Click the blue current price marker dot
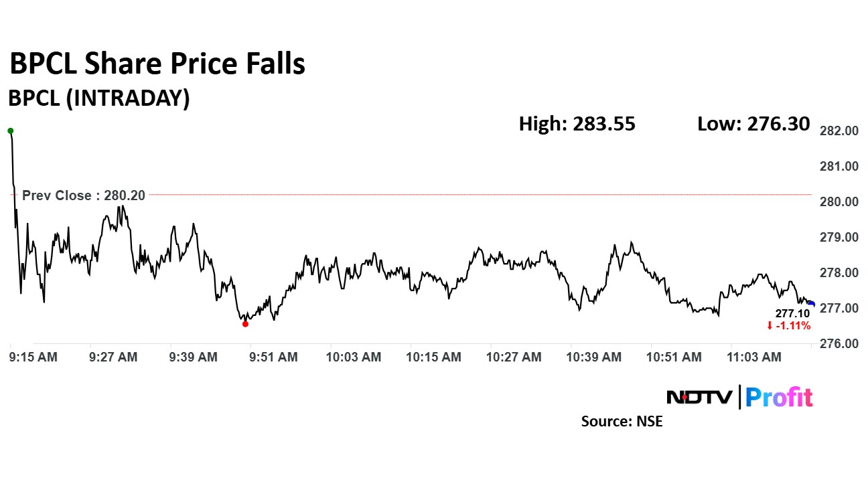868x488 pixels. (x=811, y=304)
